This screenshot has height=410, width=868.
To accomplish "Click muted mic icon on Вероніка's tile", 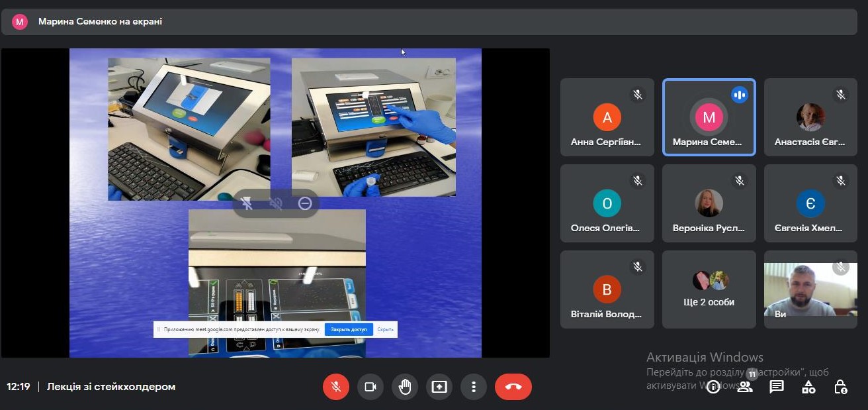I will (x=740, y=180).
